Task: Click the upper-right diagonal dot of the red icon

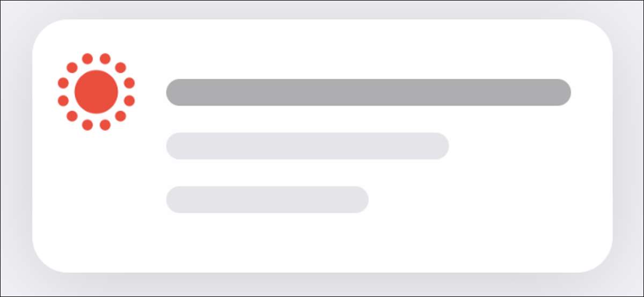Action: [x=120, y=68]
